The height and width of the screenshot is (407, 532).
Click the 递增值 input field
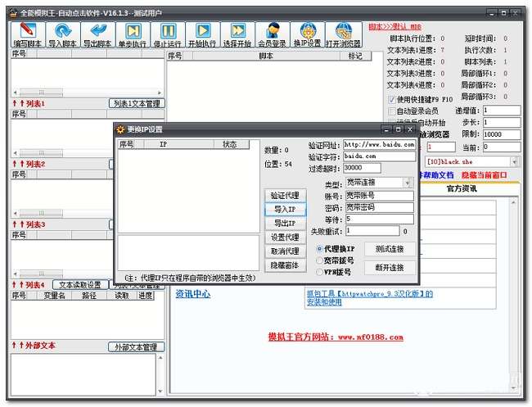point(502,111)
